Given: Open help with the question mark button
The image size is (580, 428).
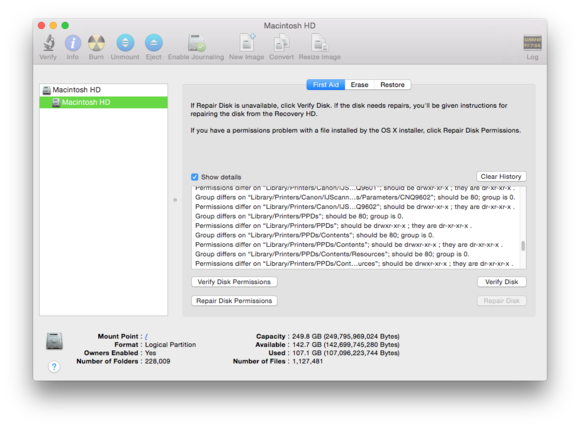Looking at the screenshot, I should coord(54,367).
